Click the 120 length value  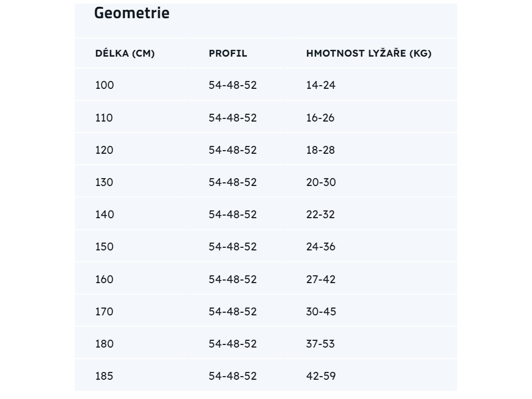click(104, 150)
